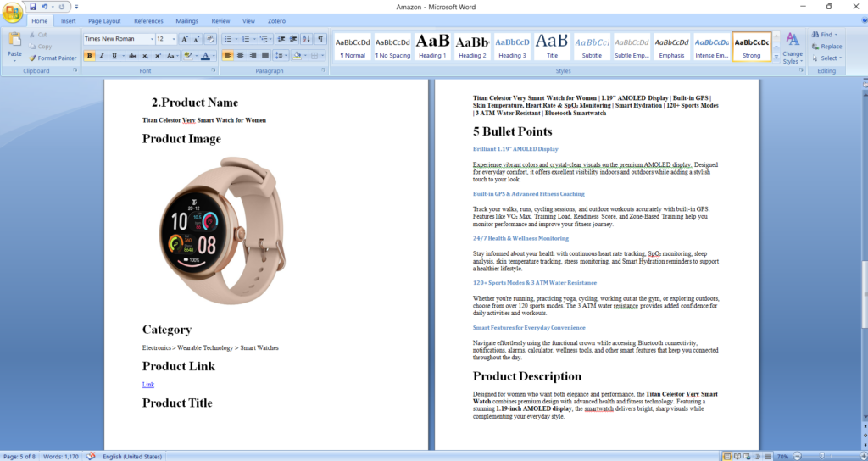Open the round Office button menu
Viewport: 868px width, 461px height.
coord(12,12)
